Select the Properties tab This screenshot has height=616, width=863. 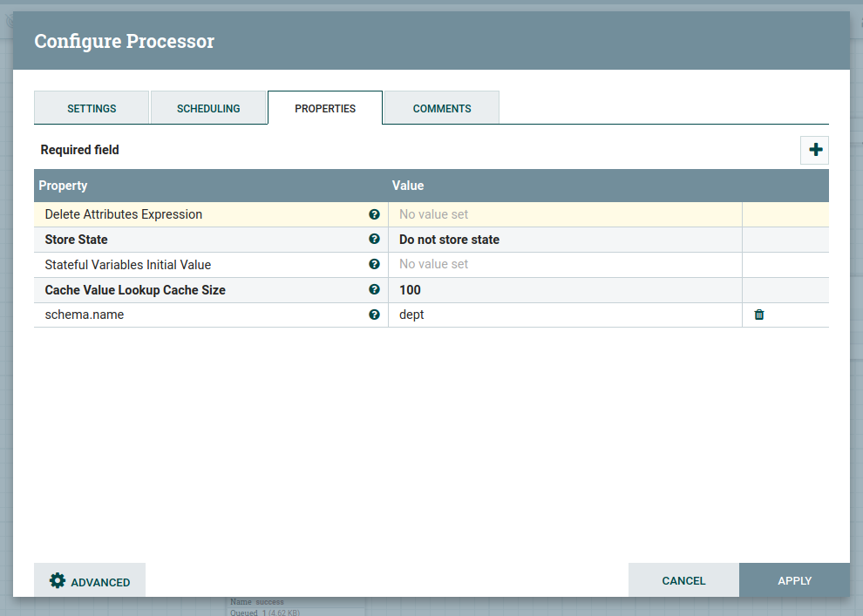pos(325,108)
